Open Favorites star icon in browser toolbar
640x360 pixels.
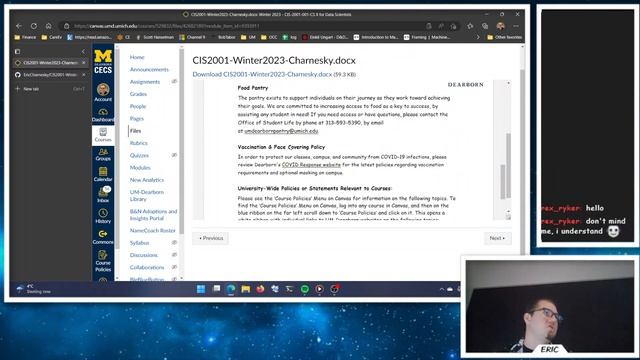coord(470,26)
